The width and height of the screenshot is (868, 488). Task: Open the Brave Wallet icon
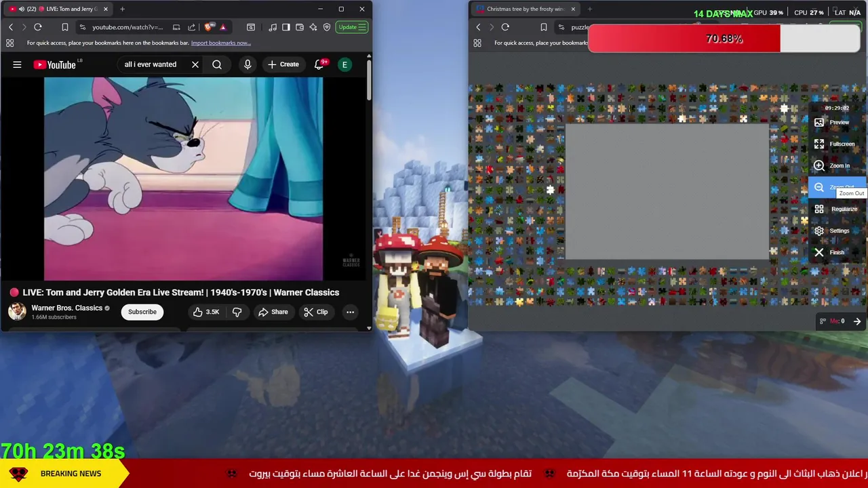[x=300, y=27]
